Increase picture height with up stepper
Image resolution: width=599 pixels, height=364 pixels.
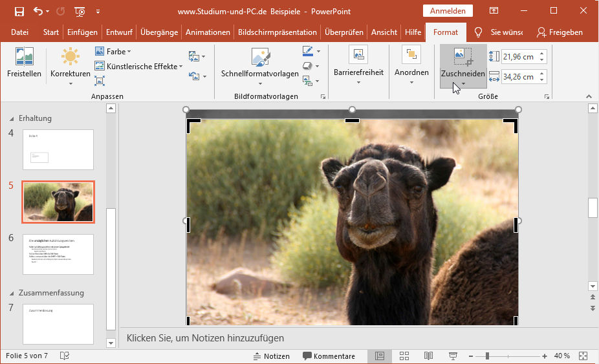(x=541, y=54)
